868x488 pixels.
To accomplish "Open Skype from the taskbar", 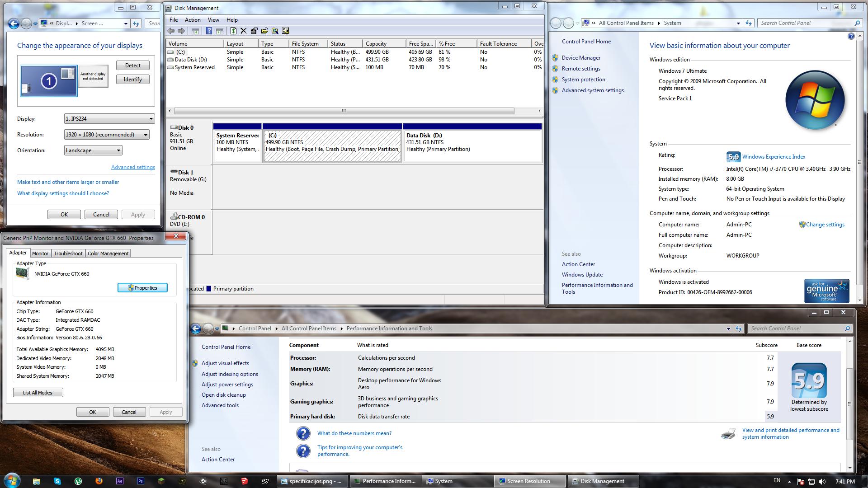I will (x=57, y=481).
